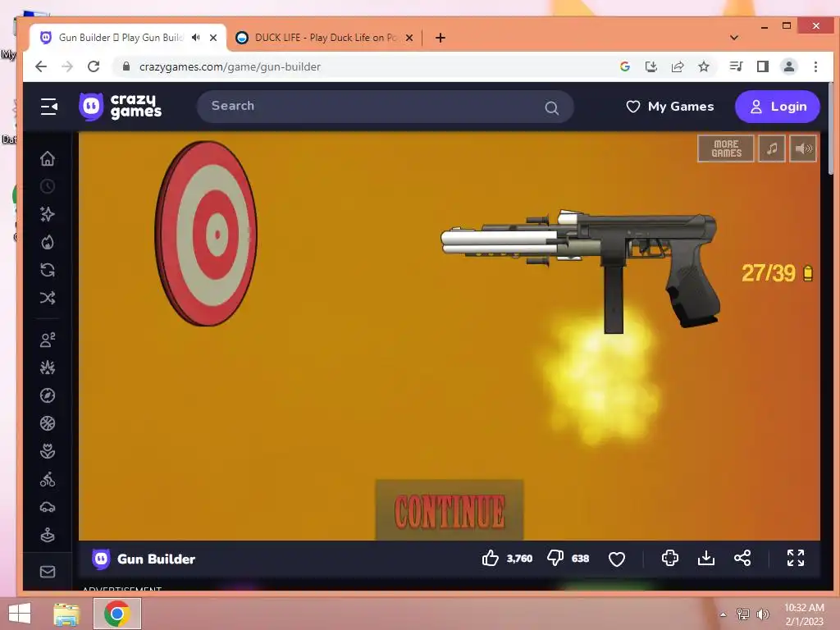This screenshot has width=840, height=630.
Task: Open media controls in Chrome toolbar
Action: [x=736, y=66]
